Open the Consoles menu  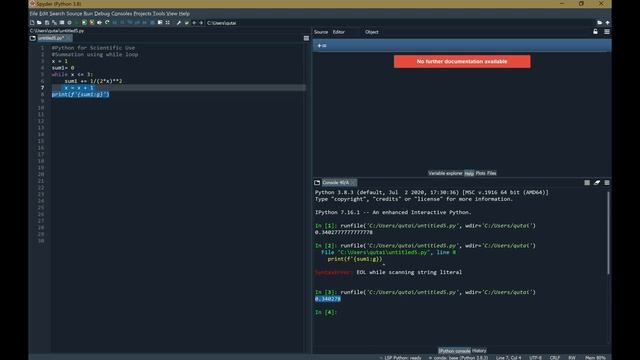tap(122, 13)
